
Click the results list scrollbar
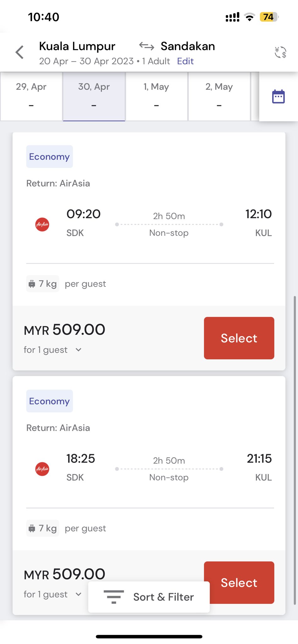tap(295, 450)
